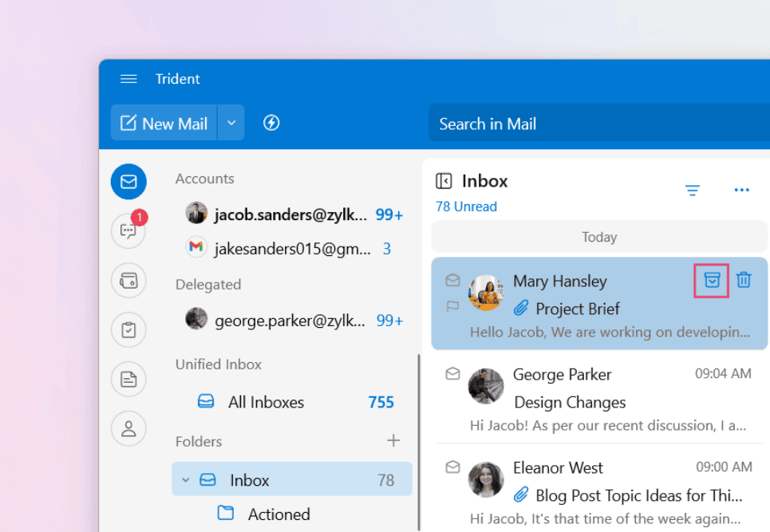Select the delegated george.parker@zylk... account
The width and height of the screenshot is (770, 532).
(x=294, y=320)
